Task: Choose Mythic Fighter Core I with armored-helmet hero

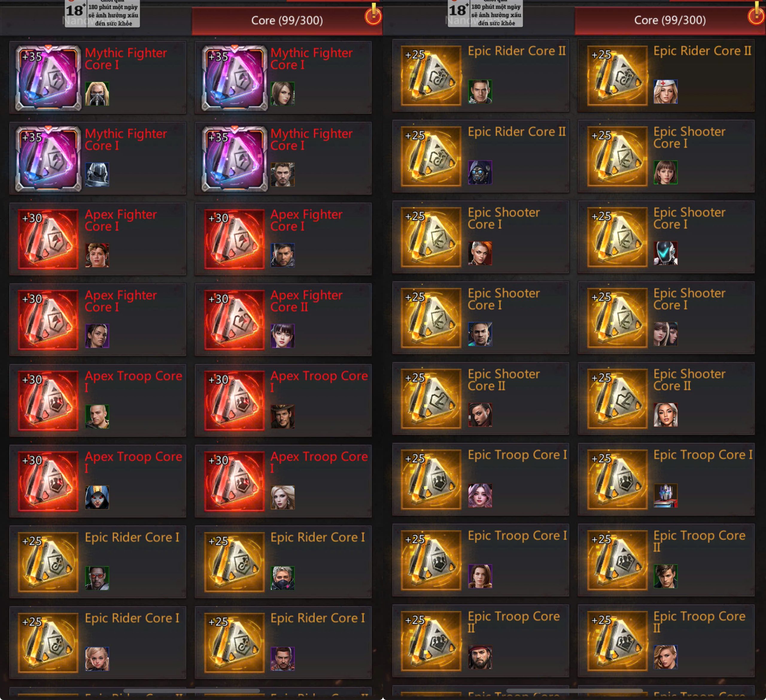Action: (98, 158)
